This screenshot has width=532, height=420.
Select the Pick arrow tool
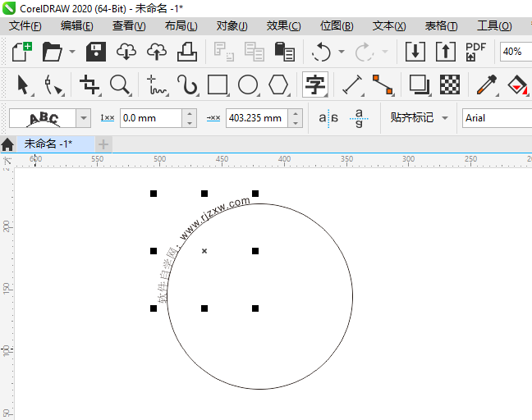[x=24, y=84]
